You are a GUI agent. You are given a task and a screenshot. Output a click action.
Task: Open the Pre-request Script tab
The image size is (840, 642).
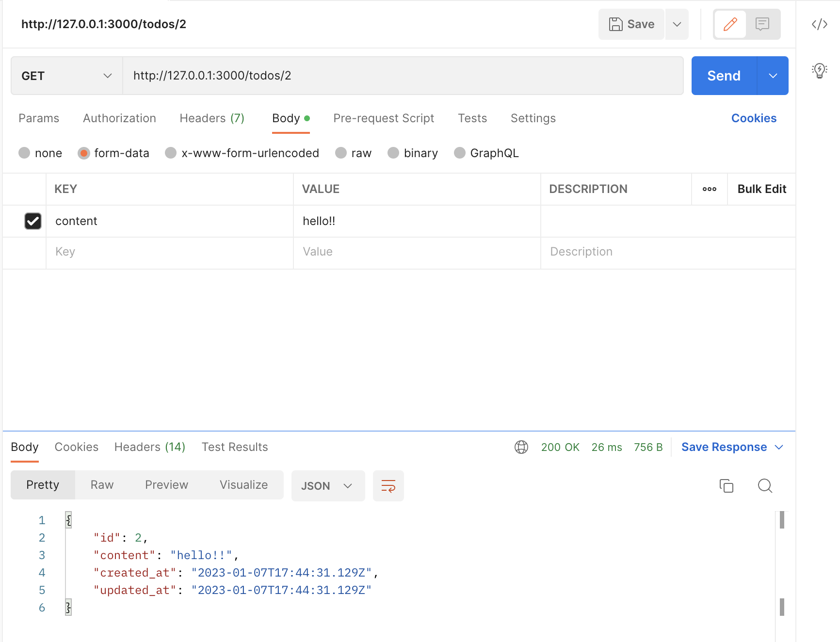click(383, 118)
